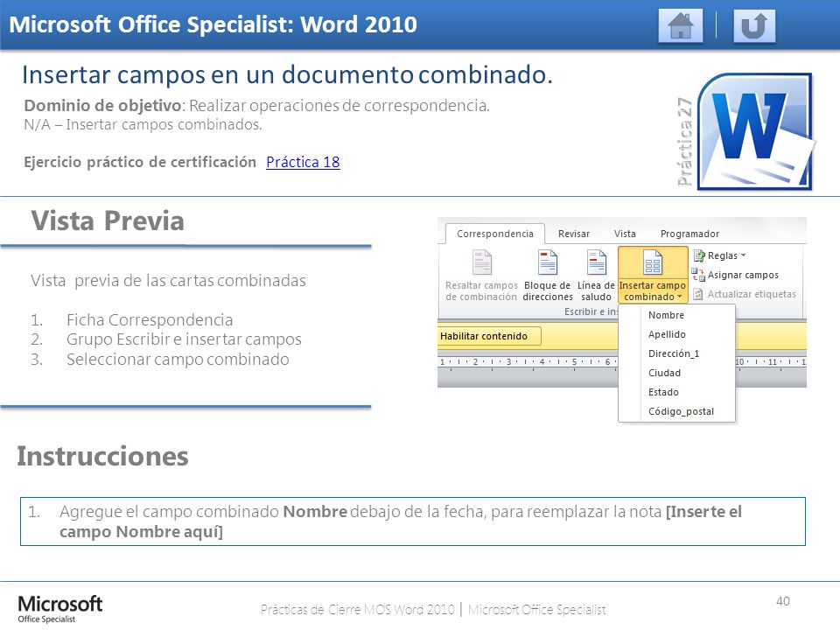This screenshot has width=840, height=630.
Task: Click the return arrow icon in header
Action: point(754,25)
